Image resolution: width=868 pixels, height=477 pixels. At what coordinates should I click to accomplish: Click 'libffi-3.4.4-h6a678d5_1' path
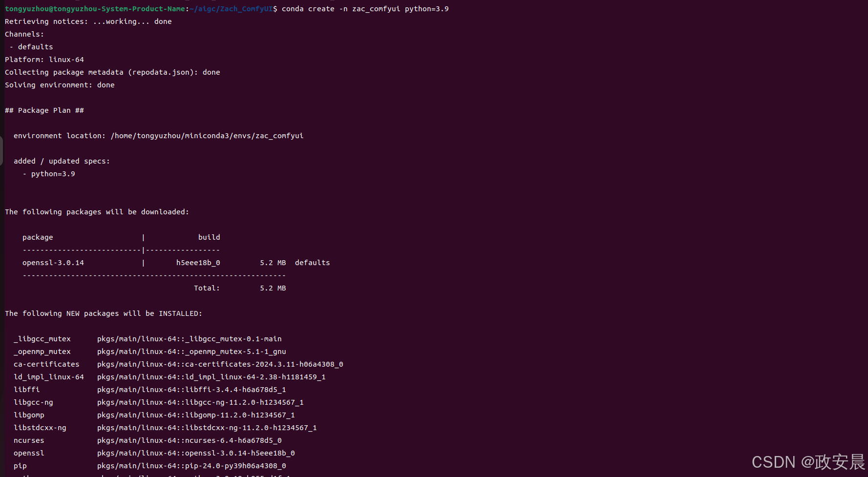[x=191, y=390]
